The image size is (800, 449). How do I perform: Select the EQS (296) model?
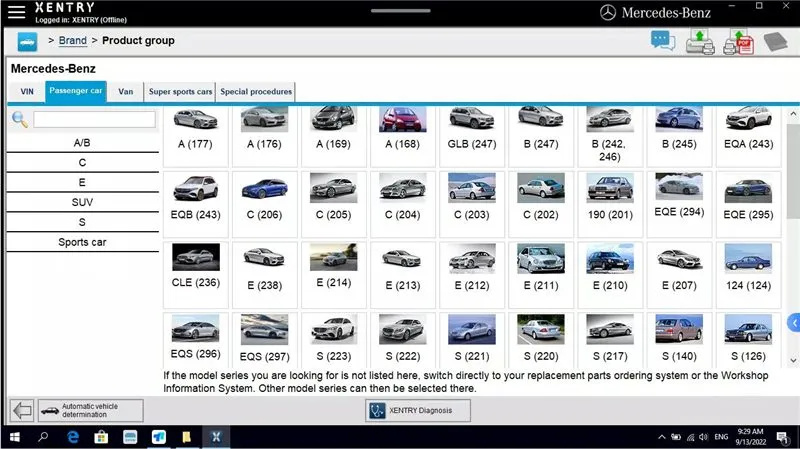click(x=195, y=339)
